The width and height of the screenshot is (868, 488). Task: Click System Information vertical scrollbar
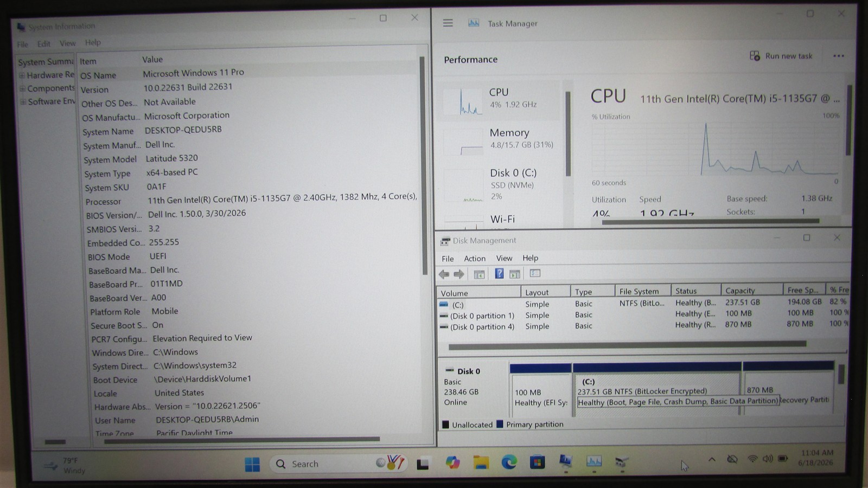coord(423,165)
